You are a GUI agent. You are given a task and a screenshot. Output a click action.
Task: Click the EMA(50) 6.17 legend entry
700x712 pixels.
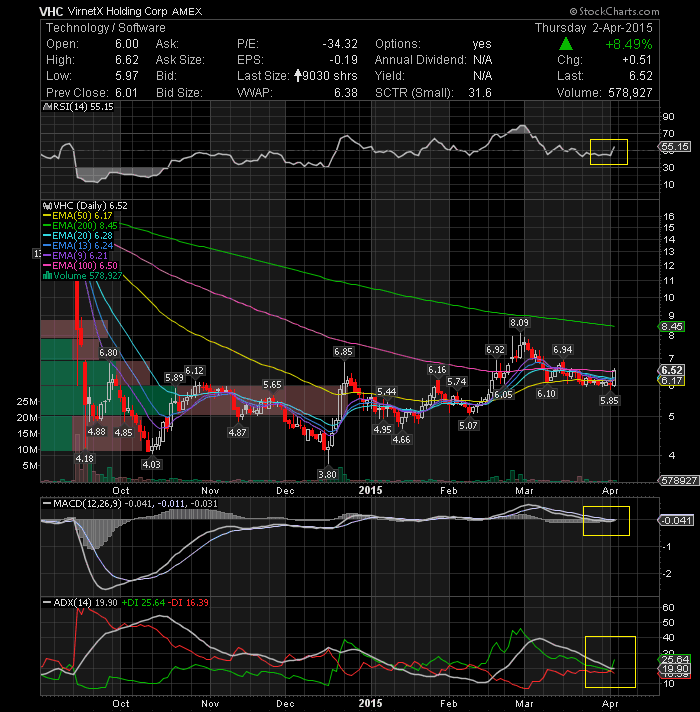pyautogui.click(x=78, y=216)
